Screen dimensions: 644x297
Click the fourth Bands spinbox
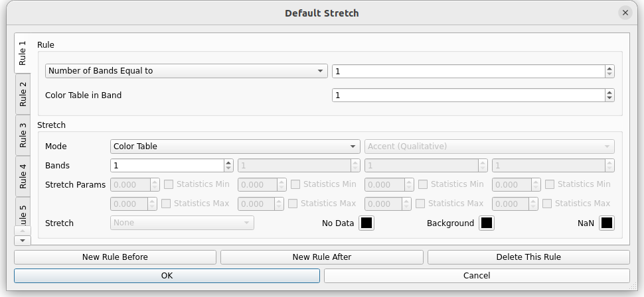pos(553,165)
